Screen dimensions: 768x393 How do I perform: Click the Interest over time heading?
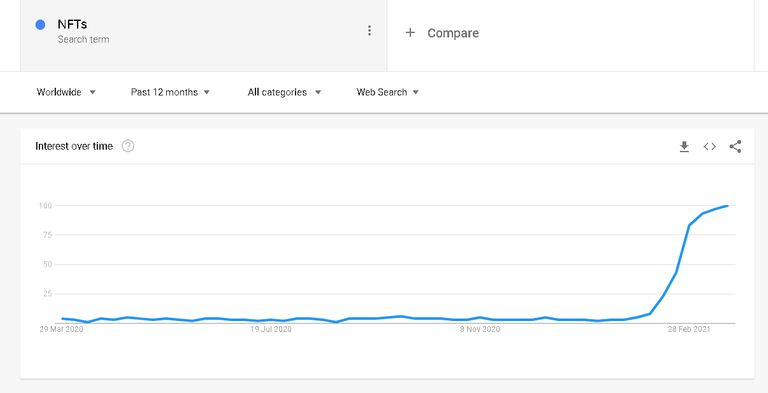pyautogui.click(x=74, y=146)
